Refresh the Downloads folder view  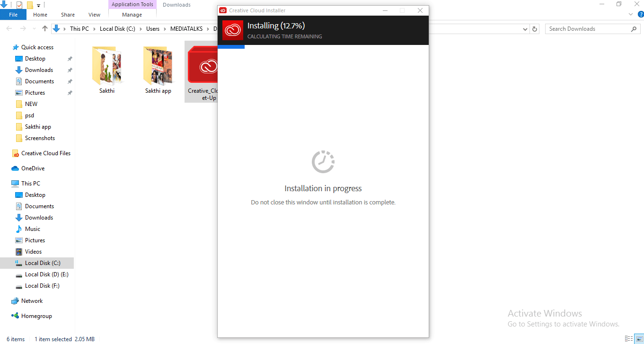click(x=535, y=29)
